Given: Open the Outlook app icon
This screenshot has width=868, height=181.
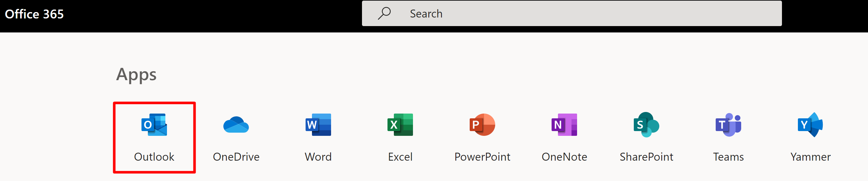Looking at the screenshot, I should pyautogui.click(x=154, y=124).
